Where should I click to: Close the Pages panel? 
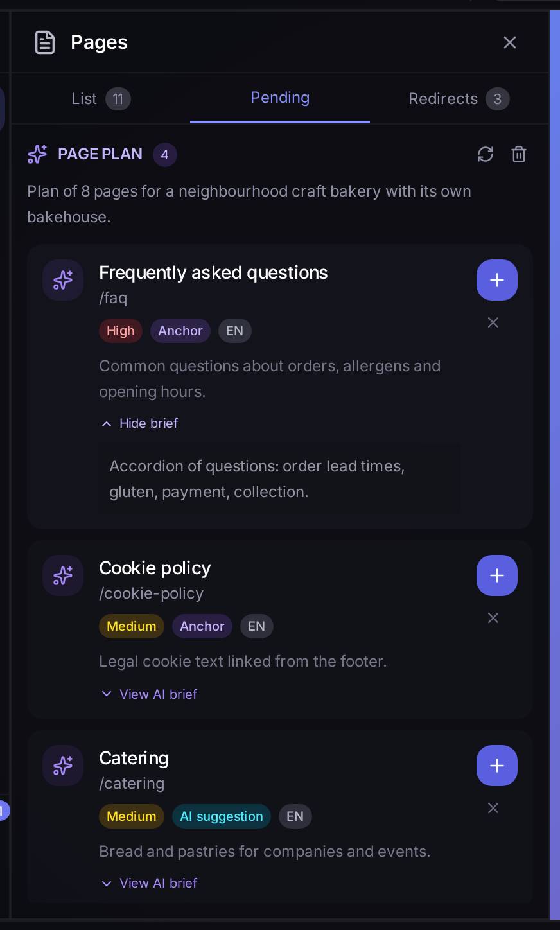(510, 42)
